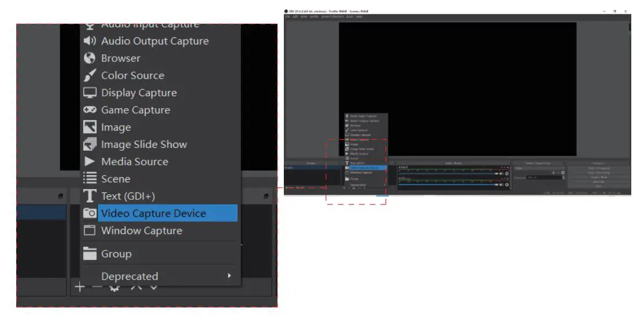Open the Help menu in the OBS window
Image resolution: width=644 pixels, height=319 pixels.
(360, 17)
